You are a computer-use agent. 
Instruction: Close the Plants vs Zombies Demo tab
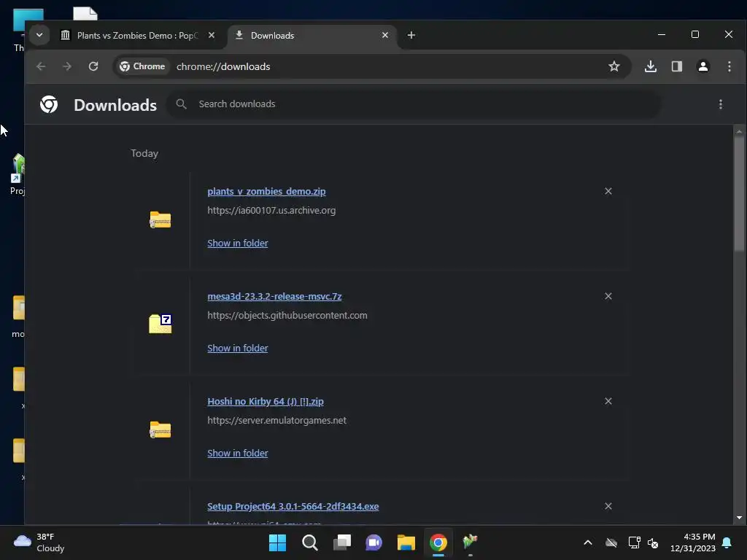212,35
